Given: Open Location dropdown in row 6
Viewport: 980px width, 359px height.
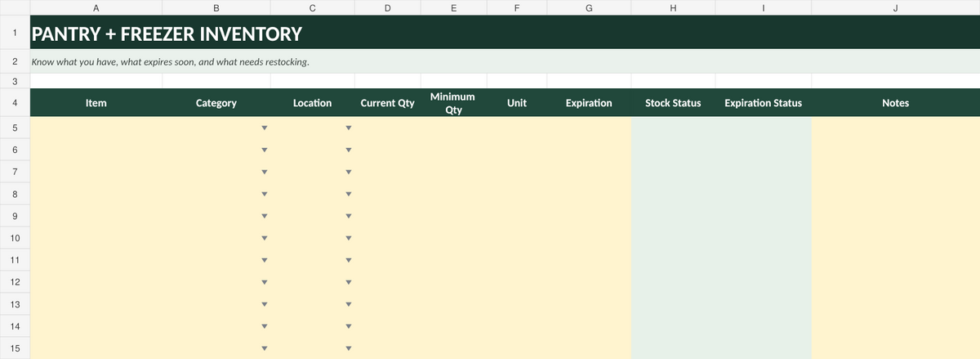Looking at the screenshot, I should (x=348, y=150).
